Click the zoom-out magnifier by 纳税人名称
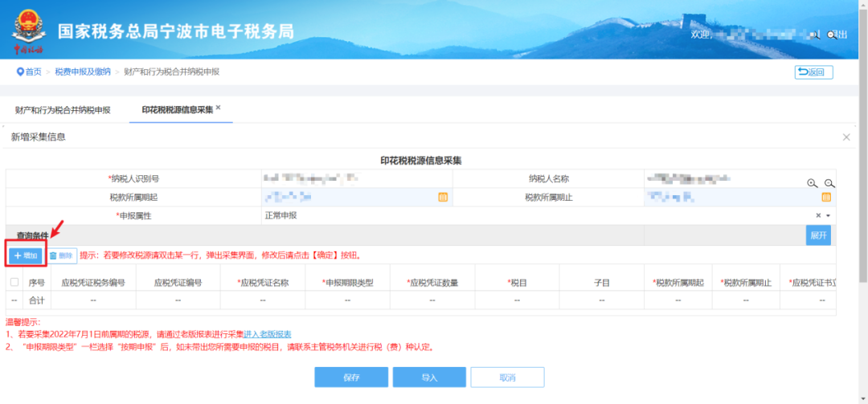Screen dimensions: 868x404 tap(829, 183)
